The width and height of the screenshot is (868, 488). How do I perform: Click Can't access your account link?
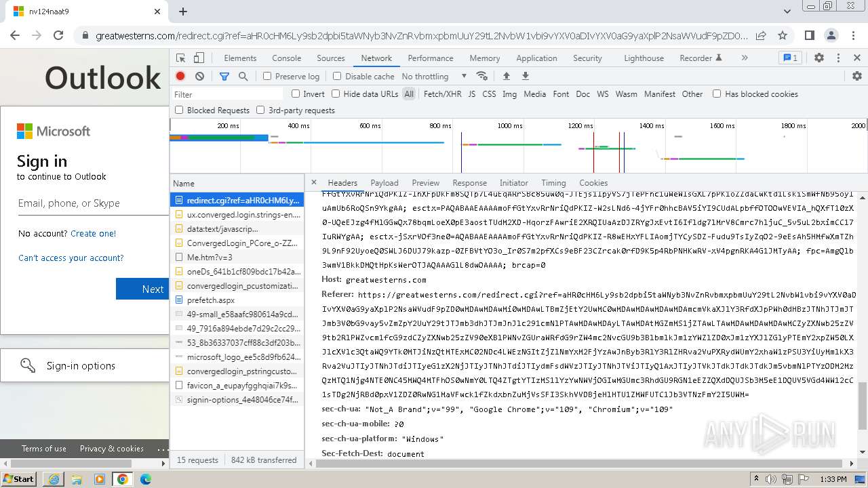tap(71, 258)
